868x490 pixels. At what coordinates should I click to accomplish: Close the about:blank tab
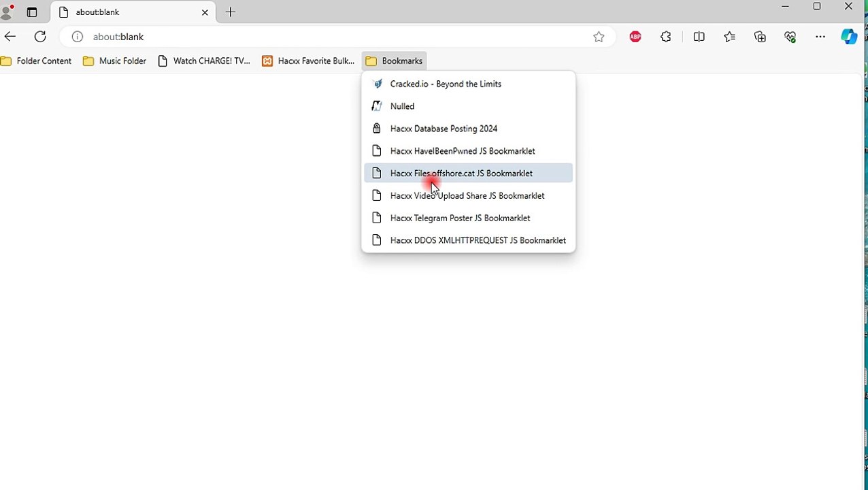point(205,12)
